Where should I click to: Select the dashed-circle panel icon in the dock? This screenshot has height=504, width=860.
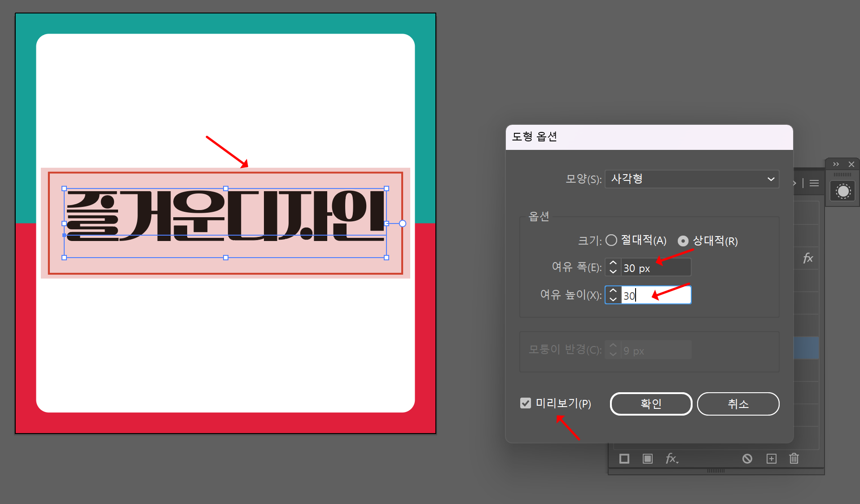pos(842,190)
